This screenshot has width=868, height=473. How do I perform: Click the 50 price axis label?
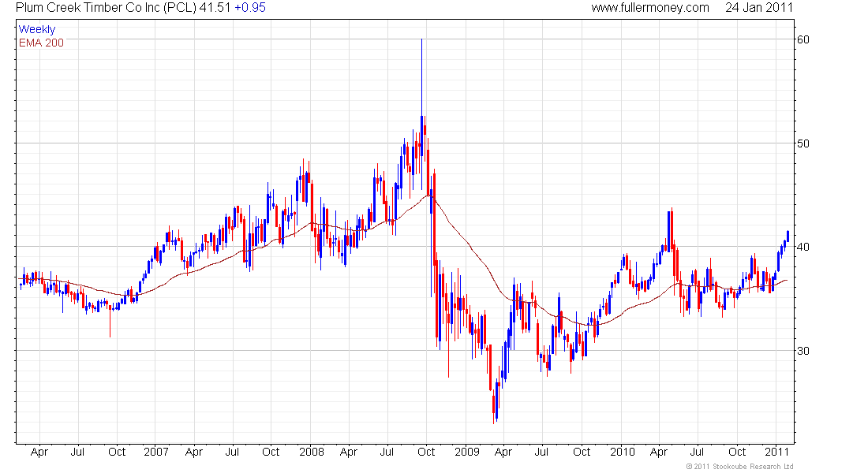[x=803, y=143]
